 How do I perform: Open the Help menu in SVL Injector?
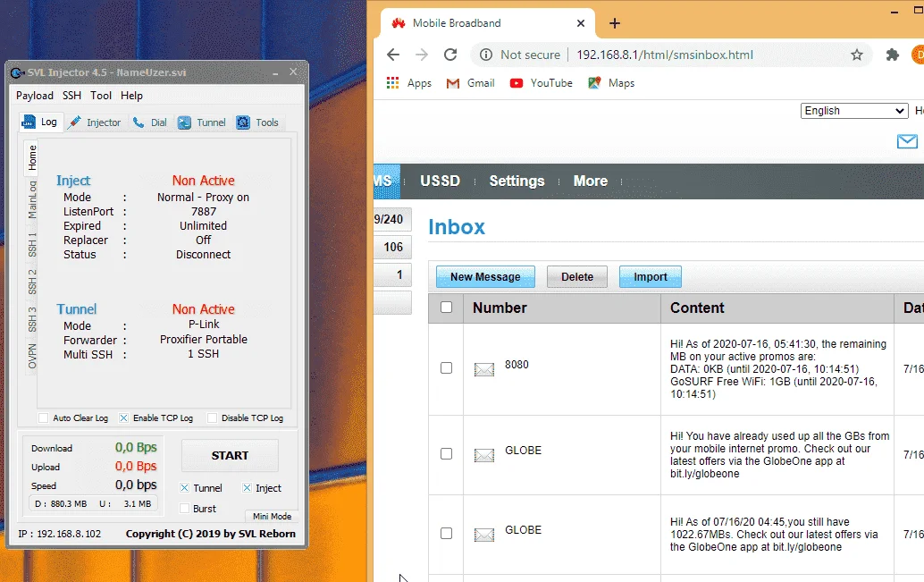coord(131,96)
